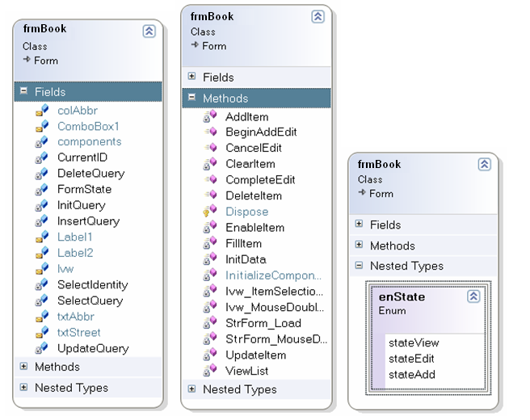The height and width of the screenshot is (420, 530).
Task: Collapse the enState enum chevron
Action: point(473,297)
